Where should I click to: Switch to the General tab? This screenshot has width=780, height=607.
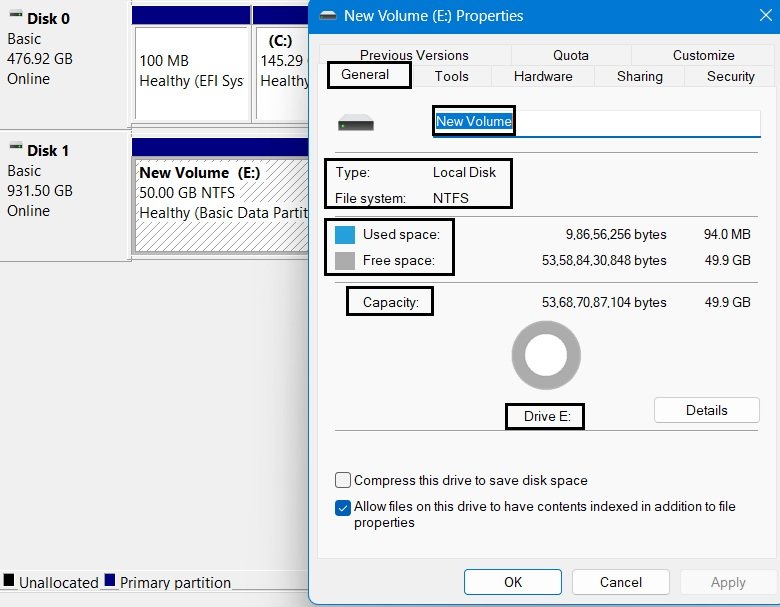tap(365, 75)
